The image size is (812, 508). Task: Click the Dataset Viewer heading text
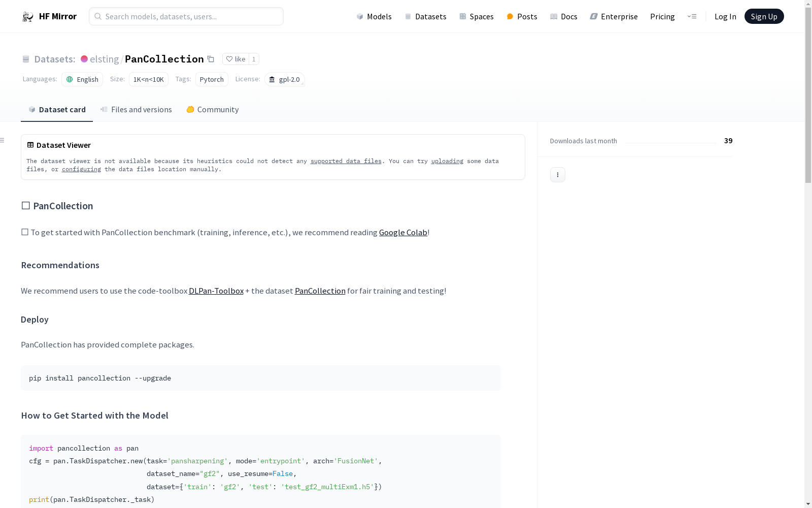[x=63, y=145]
